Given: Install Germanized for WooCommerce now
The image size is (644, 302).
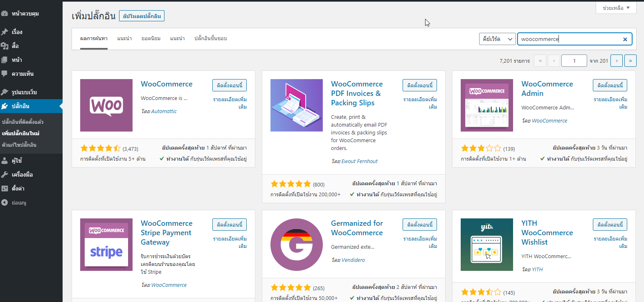Looking at the screenshot, I should point(420,225).
